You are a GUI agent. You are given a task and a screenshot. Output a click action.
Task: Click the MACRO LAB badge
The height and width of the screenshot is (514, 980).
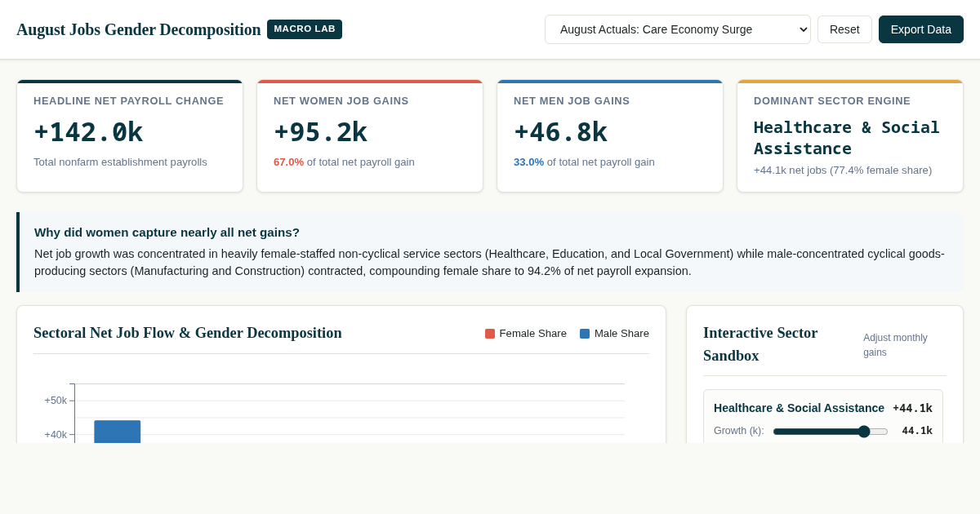coord(305,29)
